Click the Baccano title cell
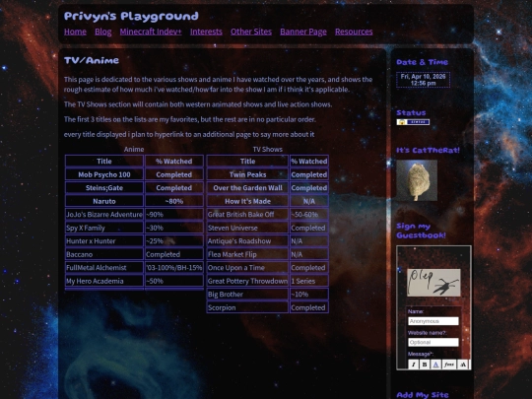This screenshot has width=532, height=399. [x=104, y=254]
